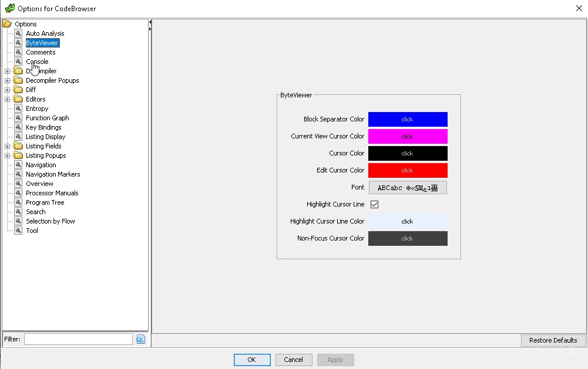588x369 pixels.
Task: Select Auto Analysis in options tree
Action: tap(45, 33)
